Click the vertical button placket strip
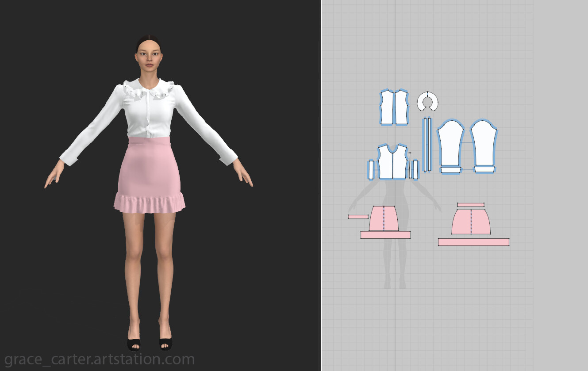The height and width of the screenshot is (371, 588). click(x=427, y=144)
